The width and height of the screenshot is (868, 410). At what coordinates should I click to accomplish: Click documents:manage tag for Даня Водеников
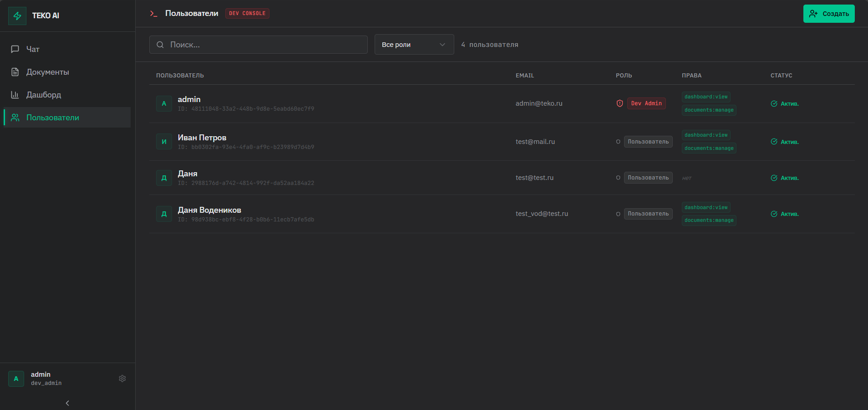tap(709, 220)
